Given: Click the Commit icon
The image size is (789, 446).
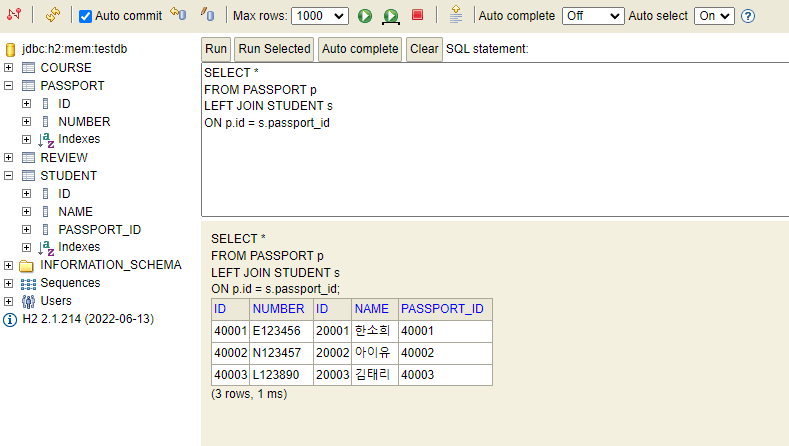Looking at the screenshot, I should pos(207,14).
